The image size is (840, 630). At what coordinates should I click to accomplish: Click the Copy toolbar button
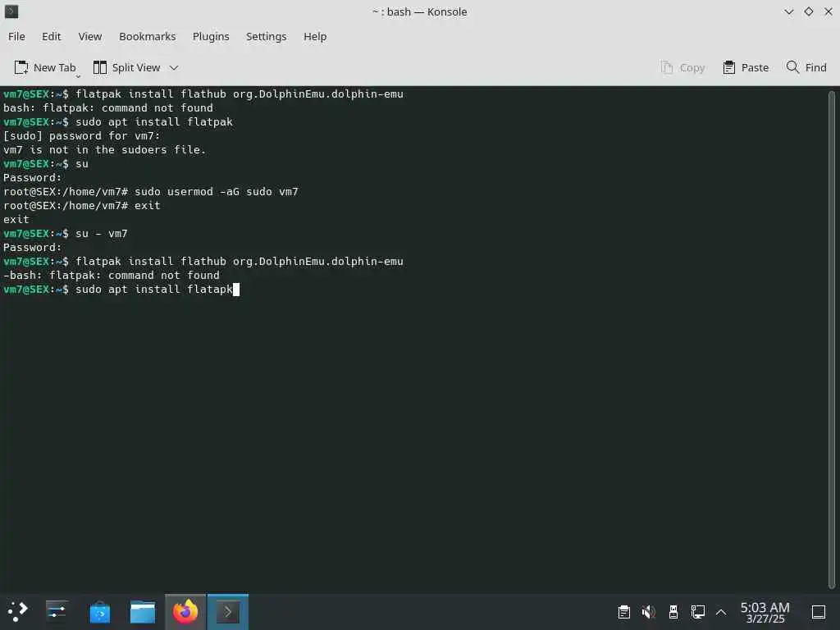pos(682,67)
